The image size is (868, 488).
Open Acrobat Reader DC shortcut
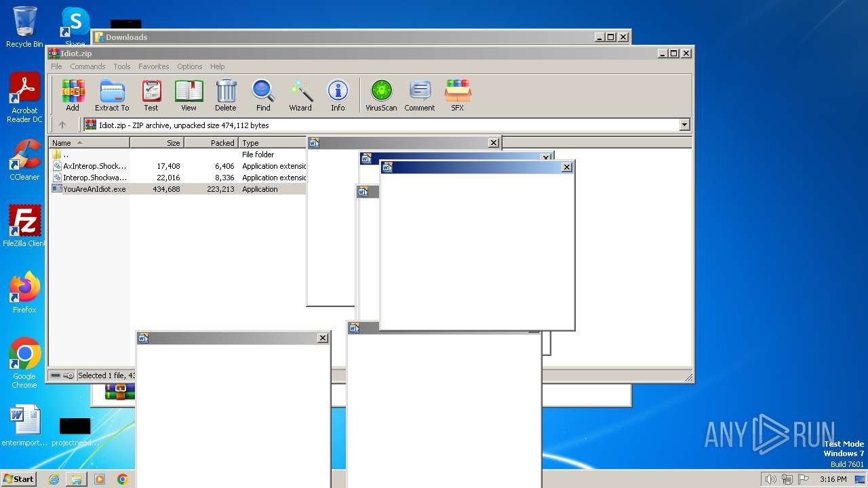point(24,98)
